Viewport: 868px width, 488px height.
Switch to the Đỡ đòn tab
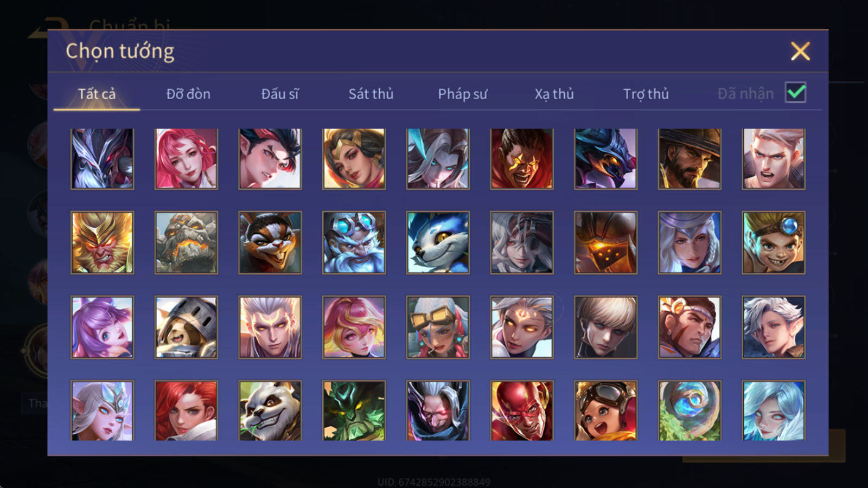coord(188,94)
